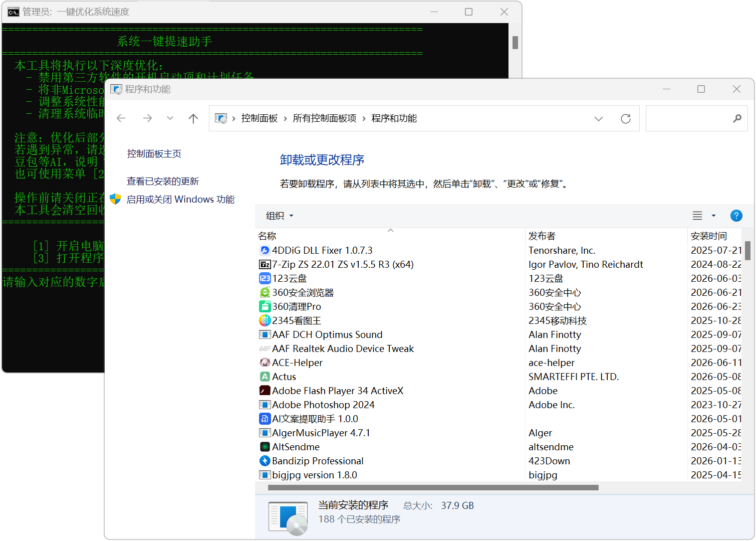Open the view options dropdown arrow
Viewport: 756px width, 541px height.
pyautogui.click(x=714, y=216)
